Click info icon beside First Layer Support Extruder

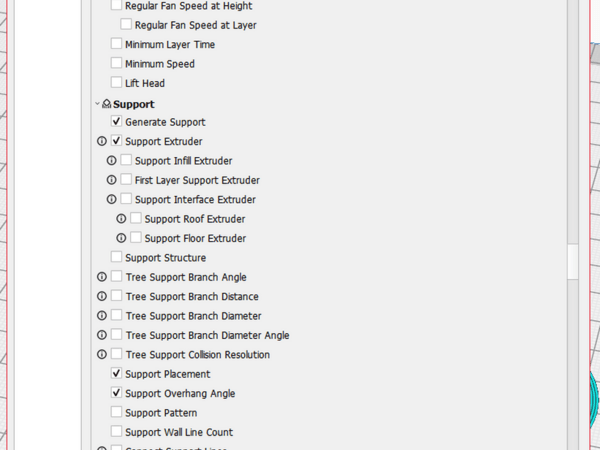click(x=112, y=180)
